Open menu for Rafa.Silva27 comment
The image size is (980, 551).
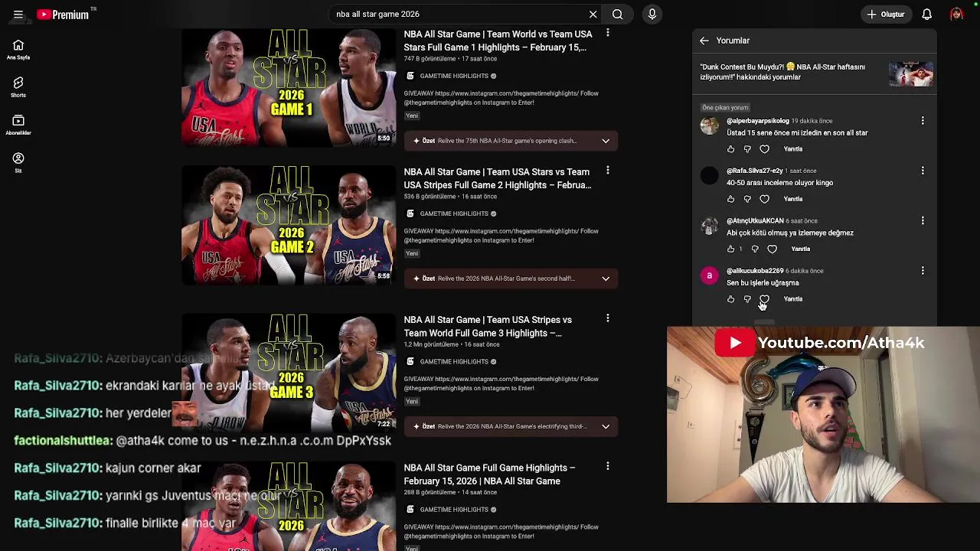(923, 171)
